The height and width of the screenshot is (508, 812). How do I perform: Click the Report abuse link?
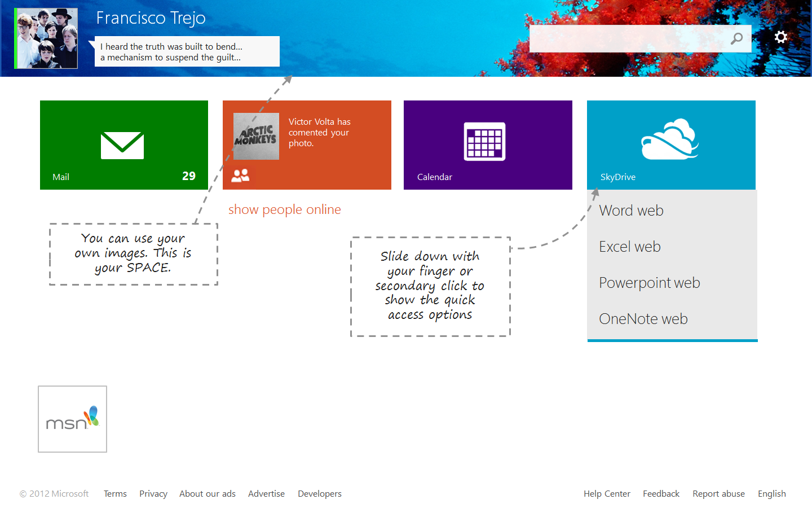tap(718, 494)
